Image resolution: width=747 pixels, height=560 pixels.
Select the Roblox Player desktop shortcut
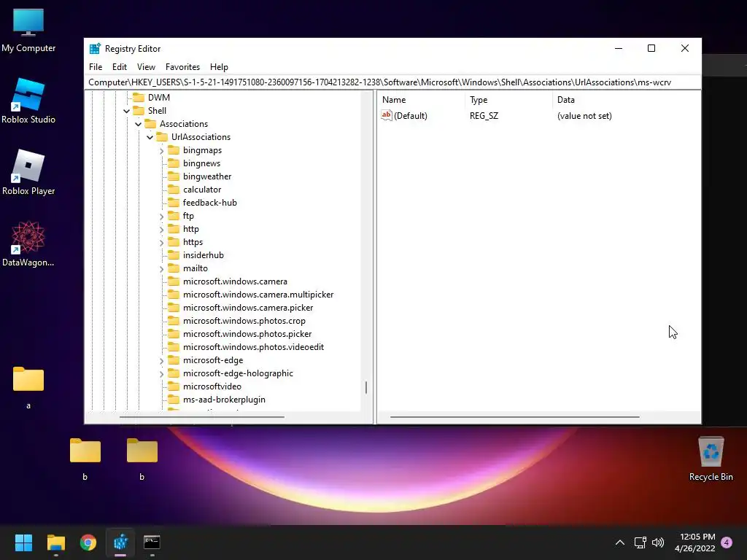point(28,173)
